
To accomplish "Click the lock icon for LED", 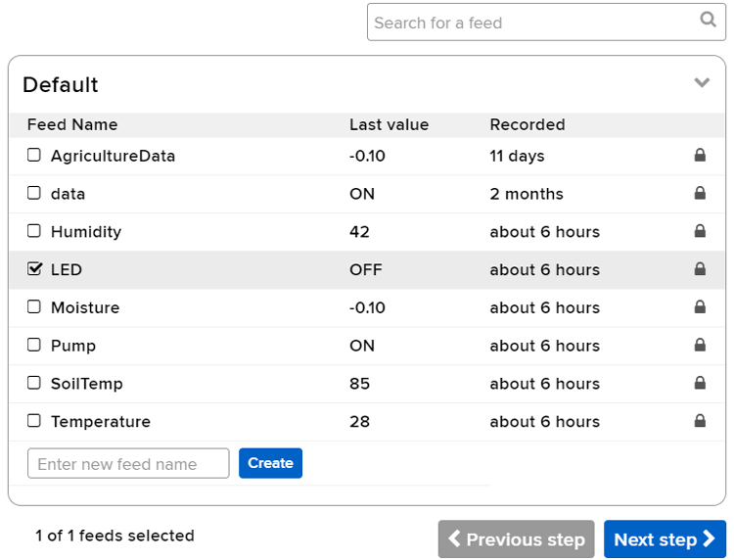I will click(700, 269).
